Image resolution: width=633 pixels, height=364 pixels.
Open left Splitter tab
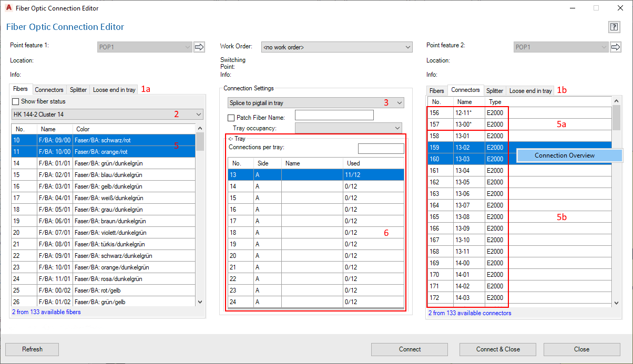[x=78, y=90]
